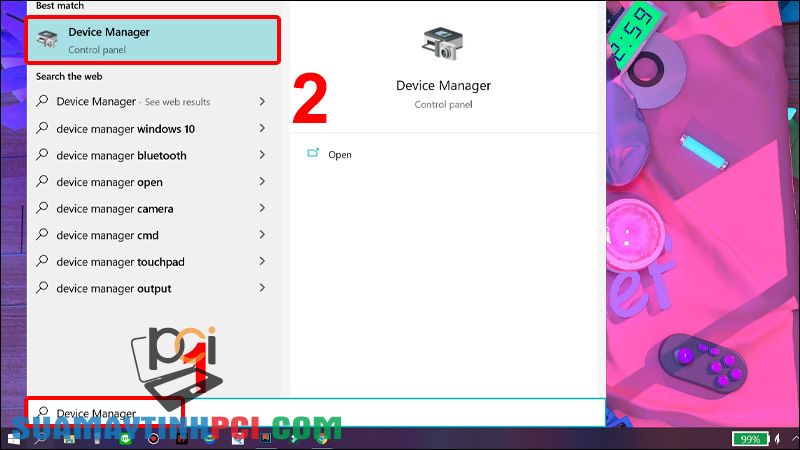The image size is (800, 450).
Task: Expand arrow for 'device manager open'
Action: 262,181
